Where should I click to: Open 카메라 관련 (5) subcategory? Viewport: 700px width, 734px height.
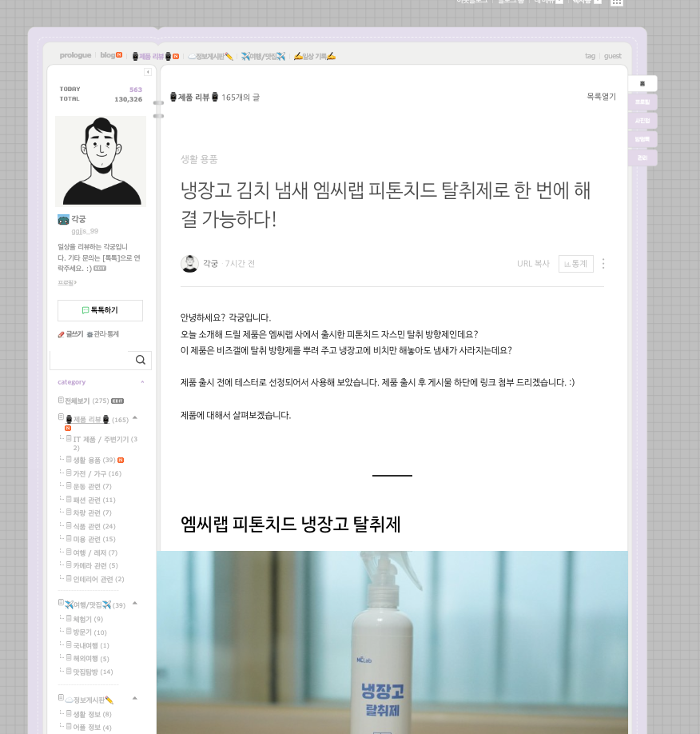[95, 566]
